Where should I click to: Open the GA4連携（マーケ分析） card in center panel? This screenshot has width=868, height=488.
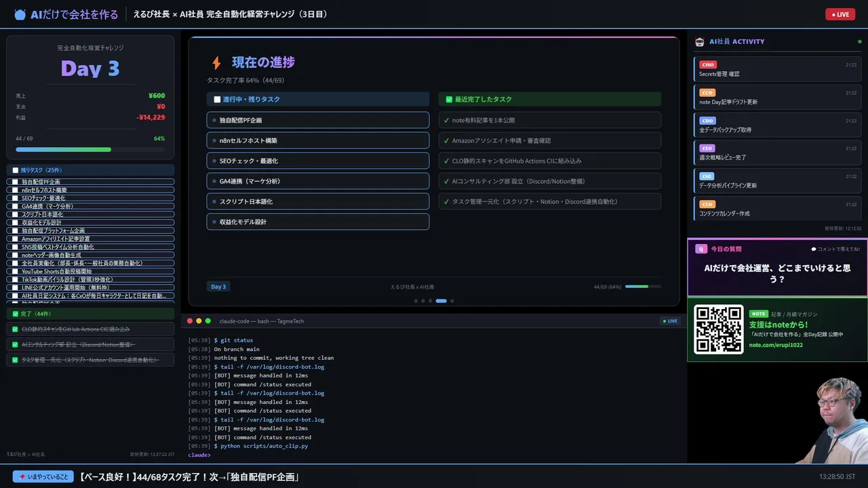click(x=318, y=181)
